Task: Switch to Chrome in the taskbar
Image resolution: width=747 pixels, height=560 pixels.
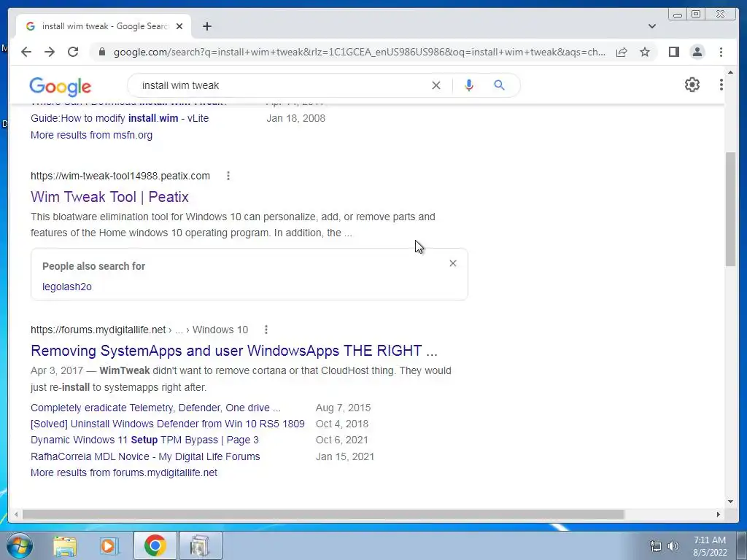Action: [155, 545]
